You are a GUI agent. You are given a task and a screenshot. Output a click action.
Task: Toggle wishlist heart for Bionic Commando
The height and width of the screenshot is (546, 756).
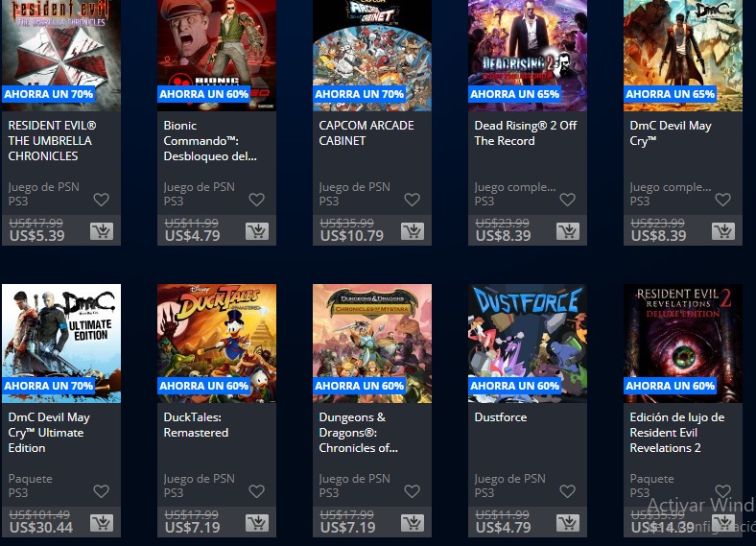tap(256, 200)
